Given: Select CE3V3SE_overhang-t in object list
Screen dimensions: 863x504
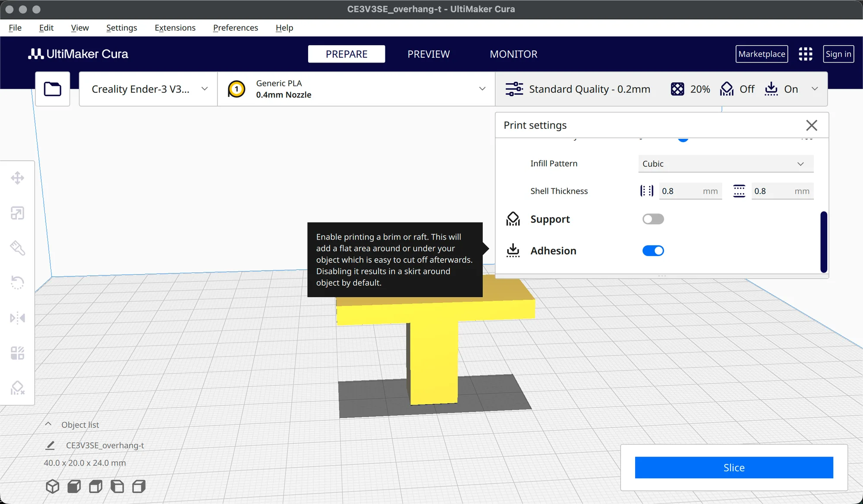Looking at the screenshot, I should [x=105, y=445].
